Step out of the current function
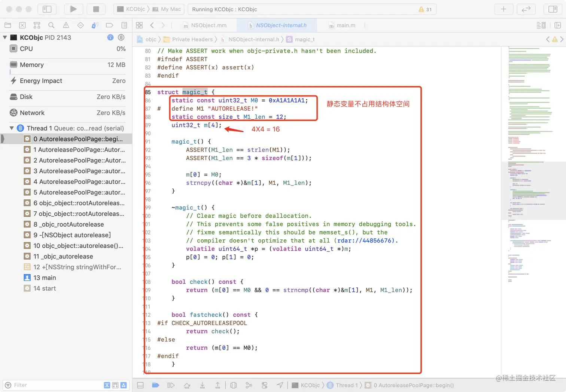Screen dimensions: 566x392 [217, 385]
